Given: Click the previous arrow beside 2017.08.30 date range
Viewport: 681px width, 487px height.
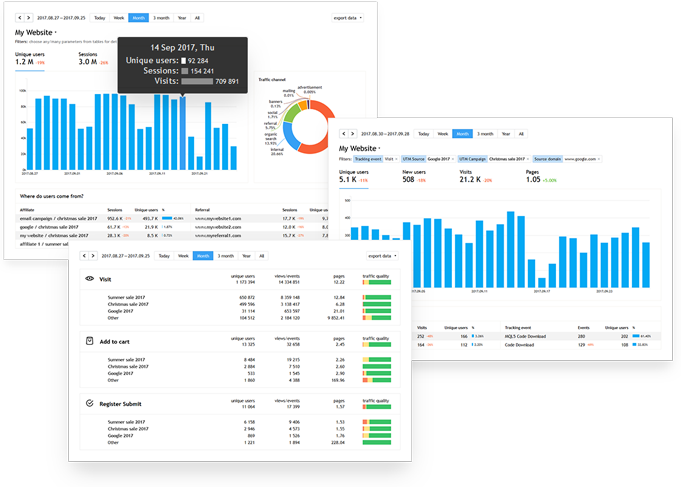Looking at the screenshot, I should coord(344,134).
